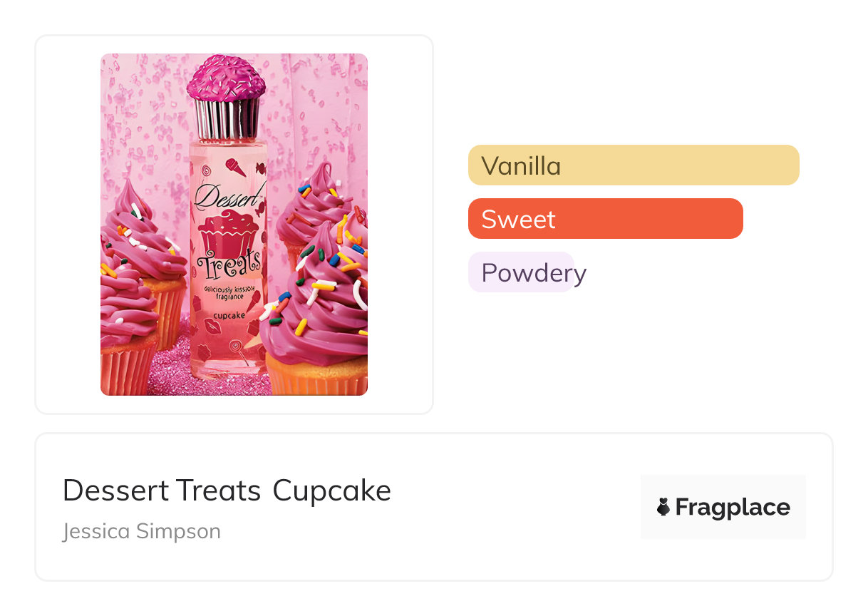The height and width of the screenshot is (616, 868).
Task: Click the Fragplace bottle logo icon
Action: coord(663,507)
